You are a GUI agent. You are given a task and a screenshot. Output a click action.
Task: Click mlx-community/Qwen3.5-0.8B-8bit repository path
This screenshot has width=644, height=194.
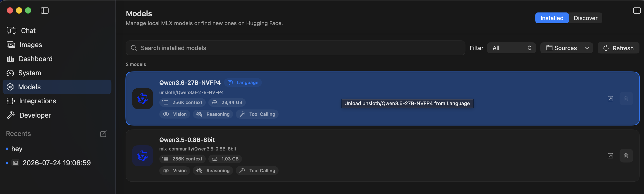click(198, 149)
